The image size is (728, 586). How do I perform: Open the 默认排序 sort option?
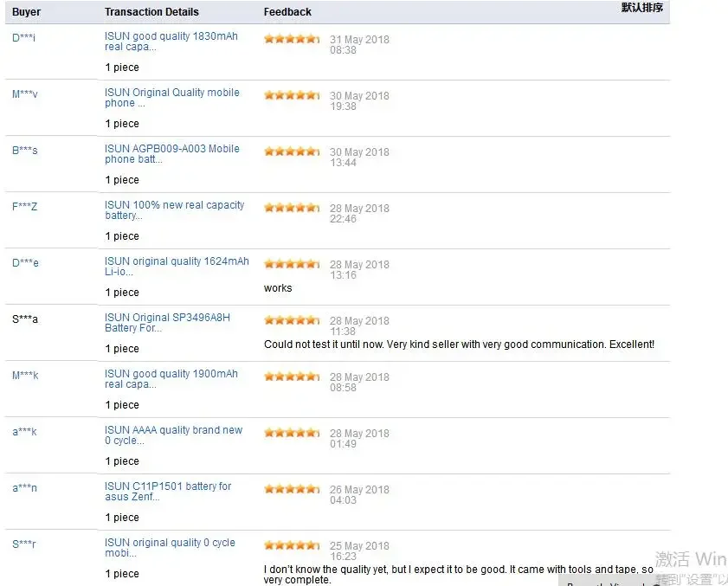pos(642,8)
